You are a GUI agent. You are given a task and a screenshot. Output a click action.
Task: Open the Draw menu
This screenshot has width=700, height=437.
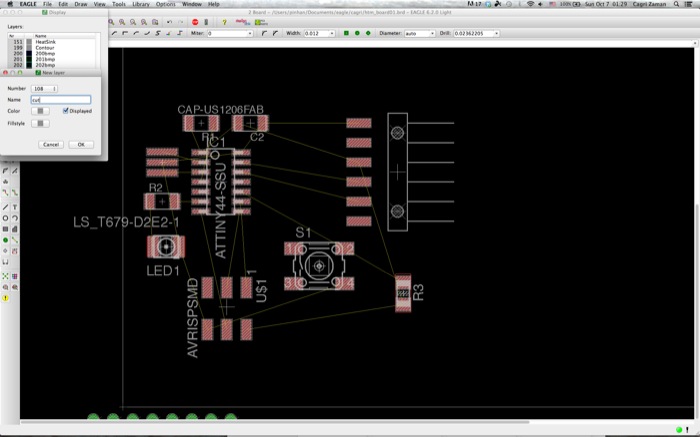(81, 4)
